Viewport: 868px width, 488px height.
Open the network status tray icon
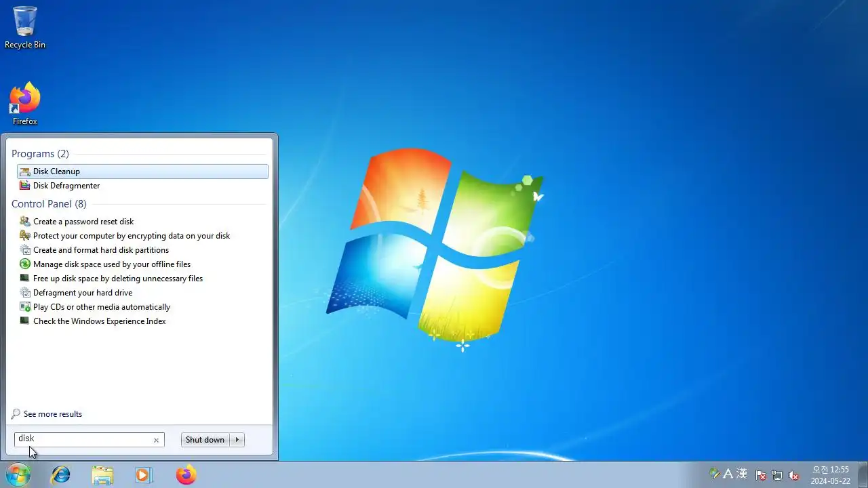(777, 475)
